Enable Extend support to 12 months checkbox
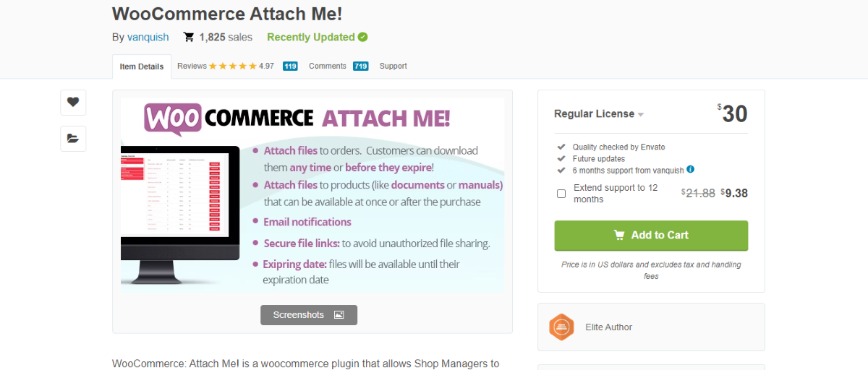This screenshot has height=370, width=868. (561, 194)
